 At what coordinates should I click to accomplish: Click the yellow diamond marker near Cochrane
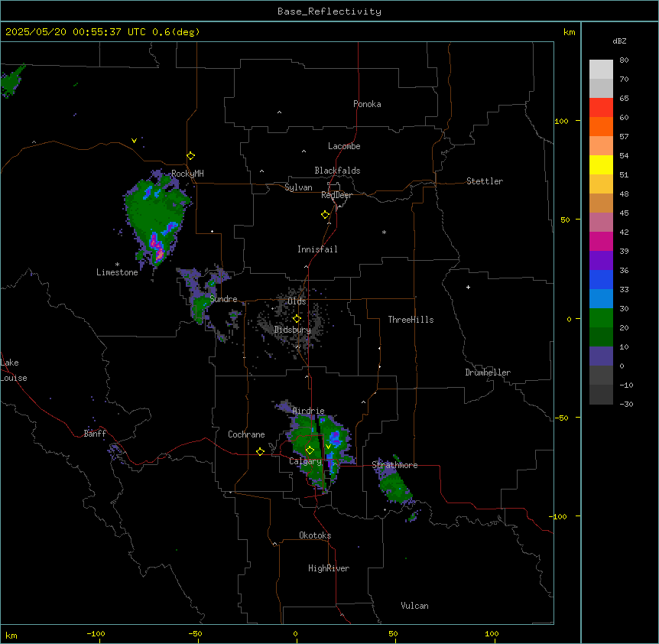tap(260, 451)
